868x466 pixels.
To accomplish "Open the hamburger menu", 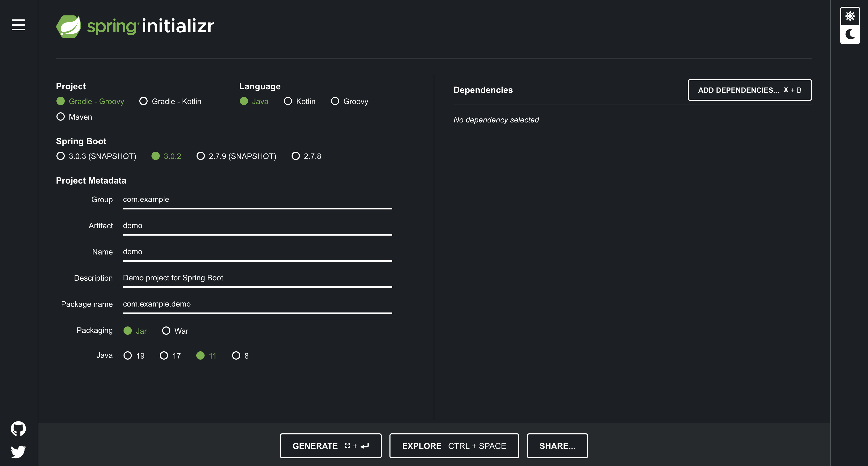I will (x=18, y=25).
